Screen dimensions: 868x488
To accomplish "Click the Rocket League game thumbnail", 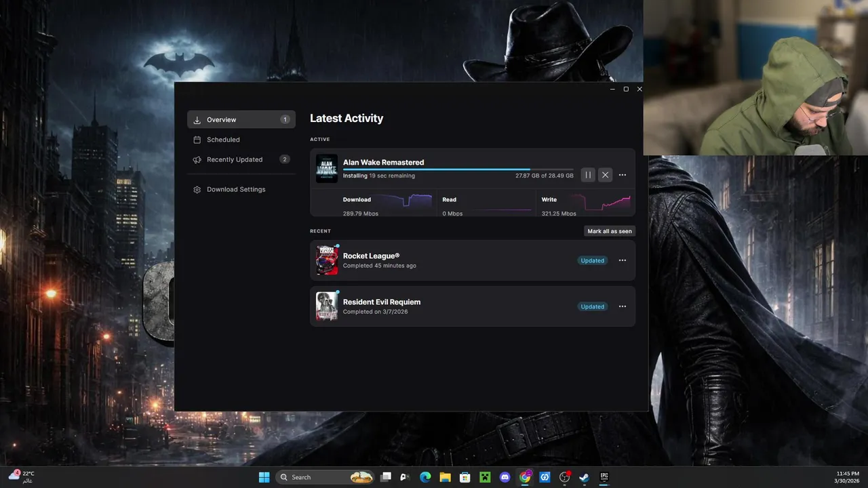I will [x=327, y=260].
